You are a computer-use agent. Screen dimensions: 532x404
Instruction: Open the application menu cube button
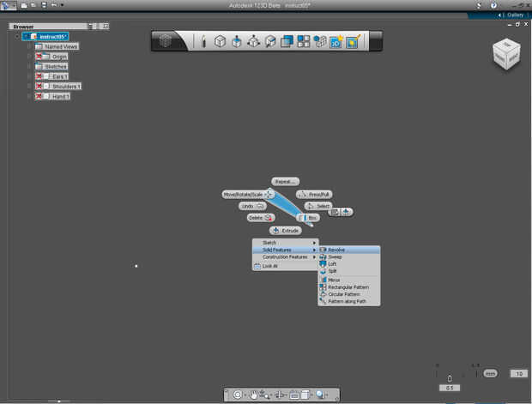click(166, 41)
